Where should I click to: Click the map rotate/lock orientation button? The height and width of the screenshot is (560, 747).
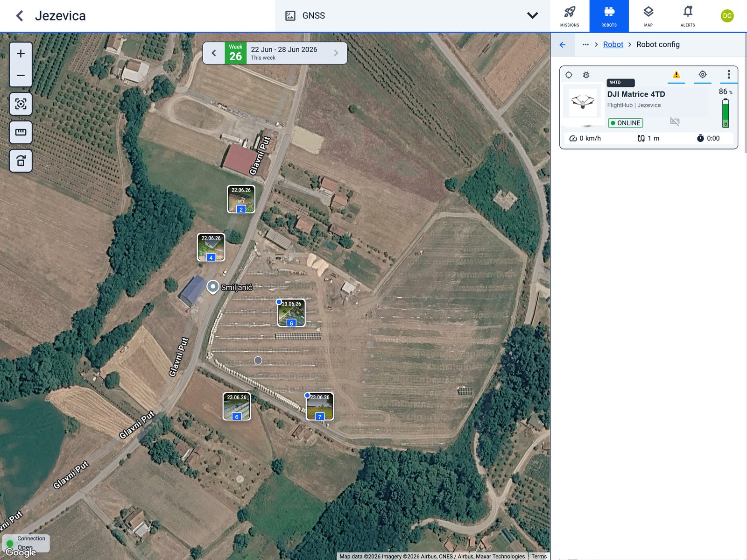pyautogui.click(x=21, y=161)
